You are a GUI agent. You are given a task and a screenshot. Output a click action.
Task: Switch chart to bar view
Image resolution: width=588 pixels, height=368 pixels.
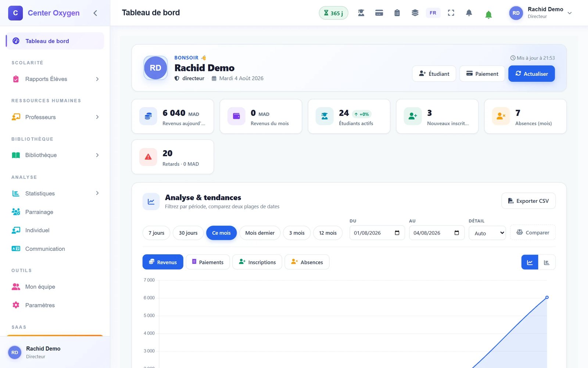click(547, 262)
